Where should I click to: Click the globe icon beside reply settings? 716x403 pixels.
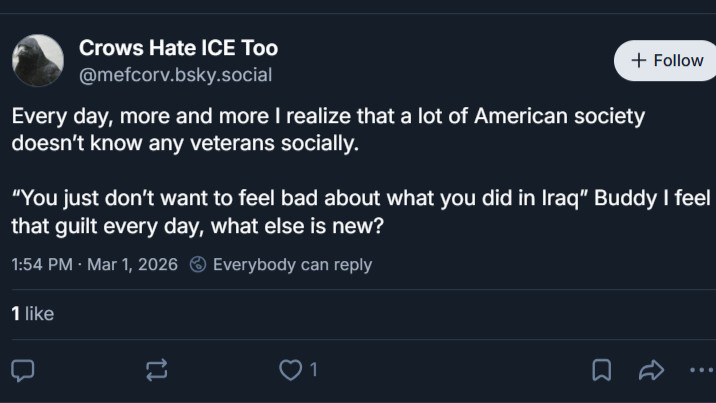pyautogui.click(x=198, y=265)
